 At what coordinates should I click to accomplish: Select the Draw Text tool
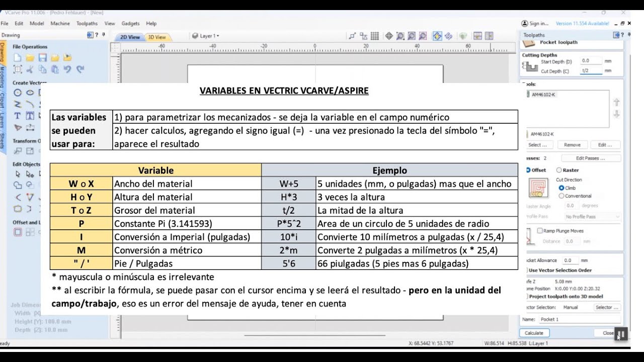(x=18, y=116)
